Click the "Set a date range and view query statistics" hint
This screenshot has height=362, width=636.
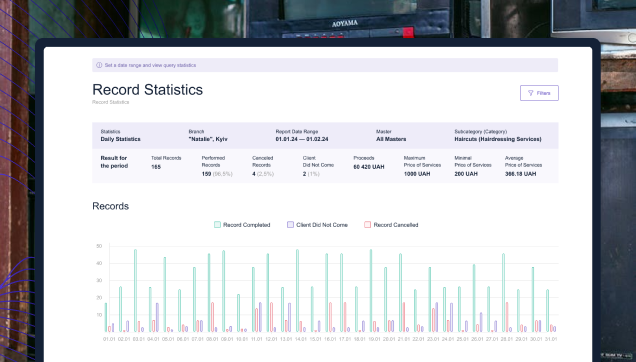tap(150, 65)
